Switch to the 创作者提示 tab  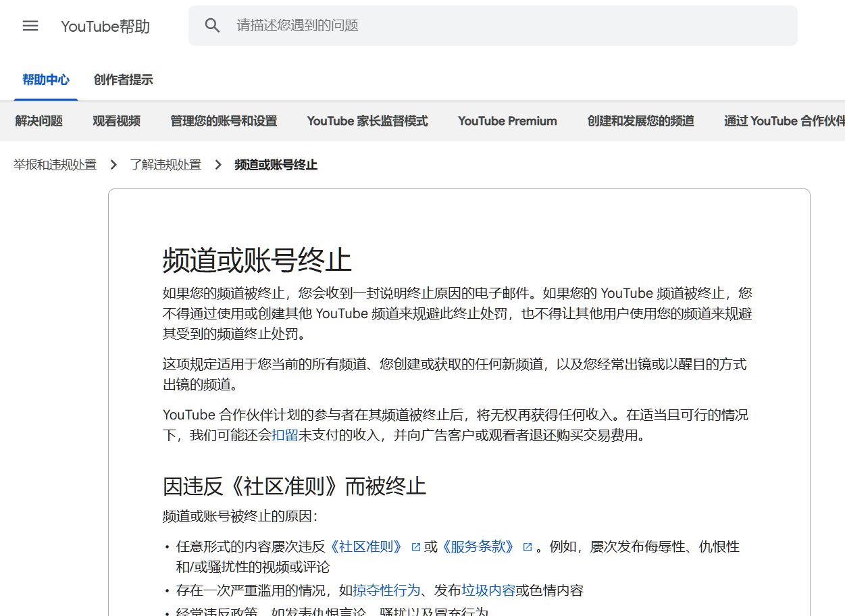pos(123,80)
